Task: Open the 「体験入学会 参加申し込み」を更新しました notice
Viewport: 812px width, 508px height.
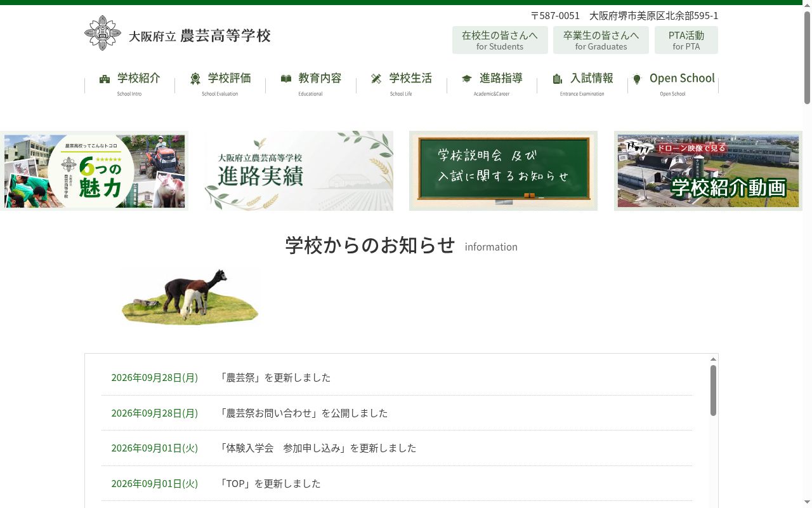Action: coord(317,448)
